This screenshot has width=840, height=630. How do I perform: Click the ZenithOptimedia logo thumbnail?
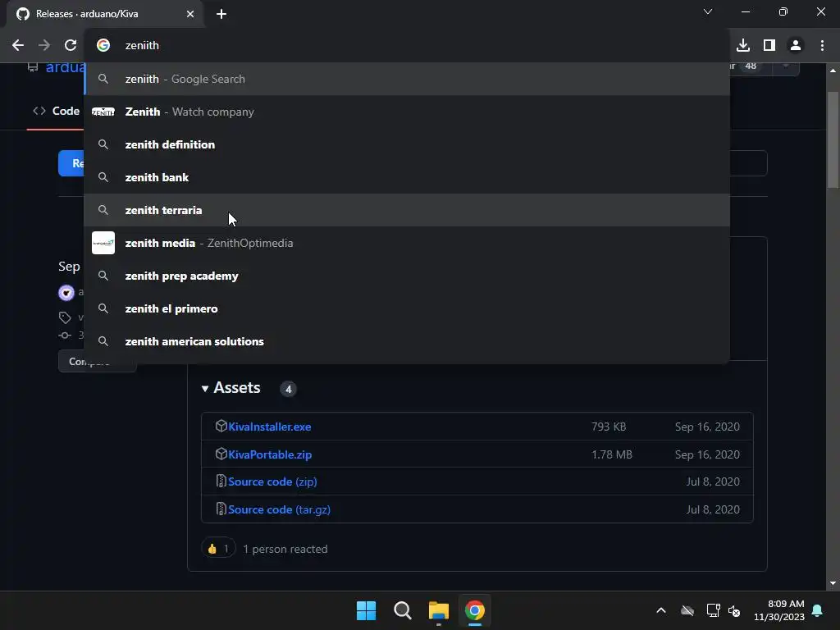click(x=103, y=243)
